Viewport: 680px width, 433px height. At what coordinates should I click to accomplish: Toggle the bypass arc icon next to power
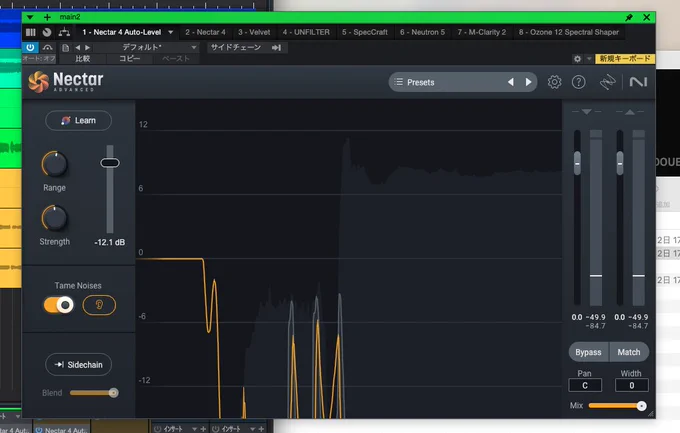48,47
